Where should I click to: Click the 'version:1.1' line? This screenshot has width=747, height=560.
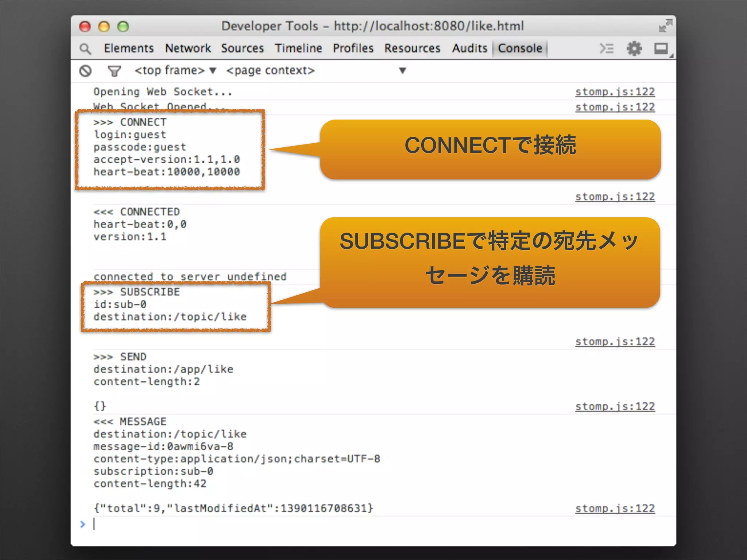(x=130, y=237)
